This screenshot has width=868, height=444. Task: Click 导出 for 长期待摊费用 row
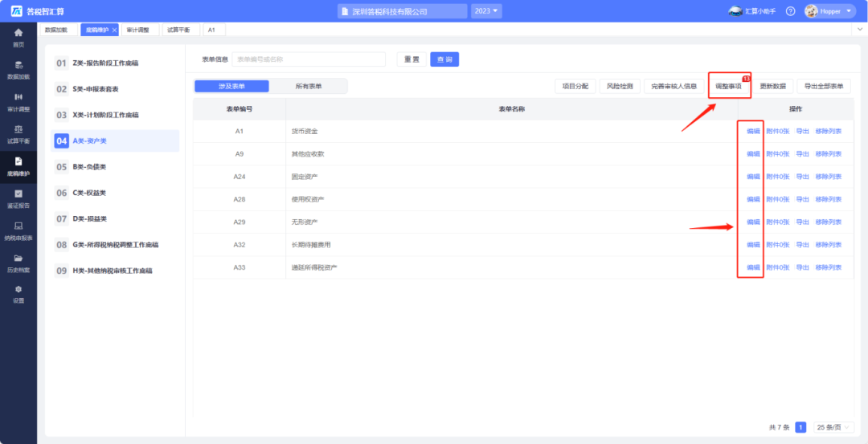coord(802,245)
